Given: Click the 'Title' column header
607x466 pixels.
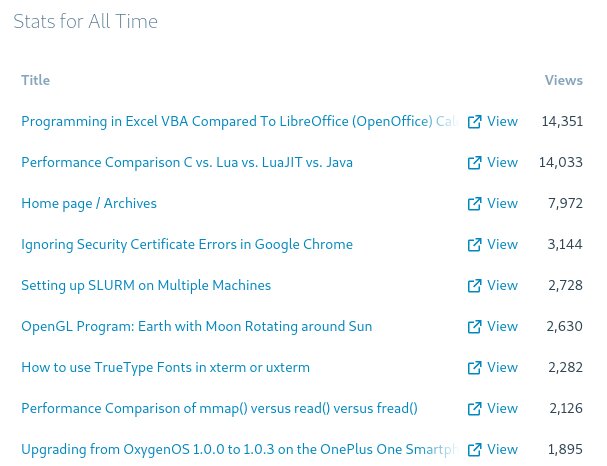Looking at the screenshot, I should point(35,80).
